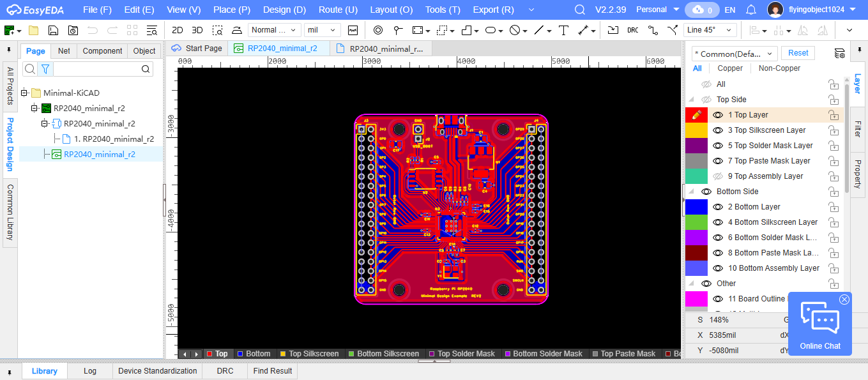Toggle visibility of 2 Bottom Layer
Image resolution: width=868 pixels, height=380 pixels.
coord(718,207)
